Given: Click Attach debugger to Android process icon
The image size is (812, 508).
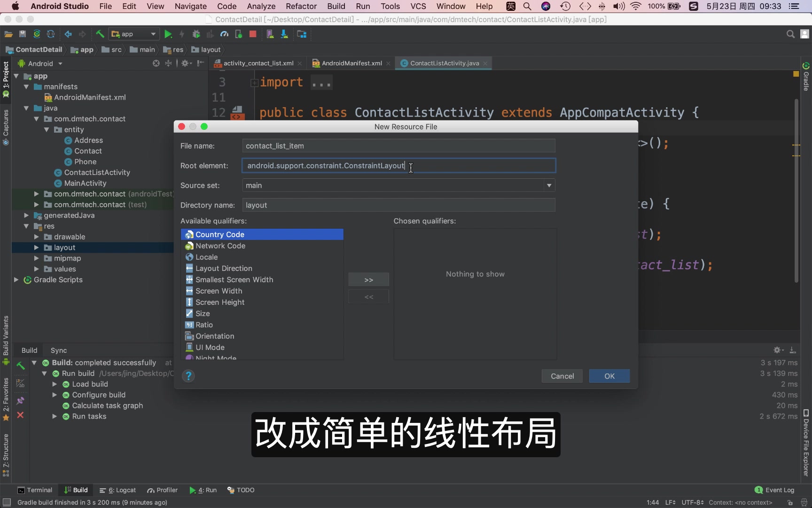Looking at the screenshot, I should click(x=238, y=34).
